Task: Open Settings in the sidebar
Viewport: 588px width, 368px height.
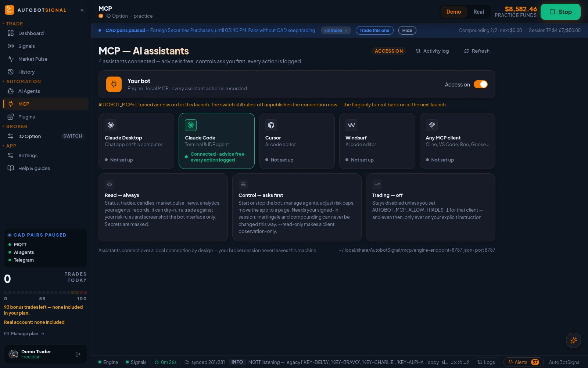Action: [46, 155]
